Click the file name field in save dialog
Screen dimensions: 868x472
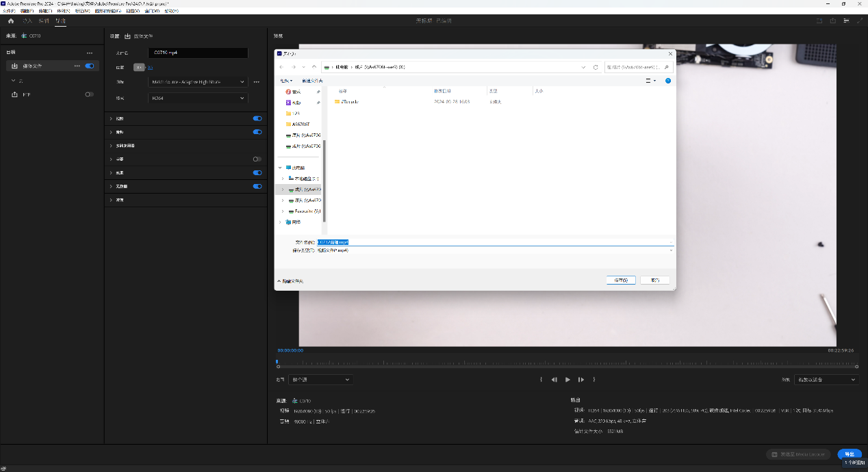click(x=493, y=242)
